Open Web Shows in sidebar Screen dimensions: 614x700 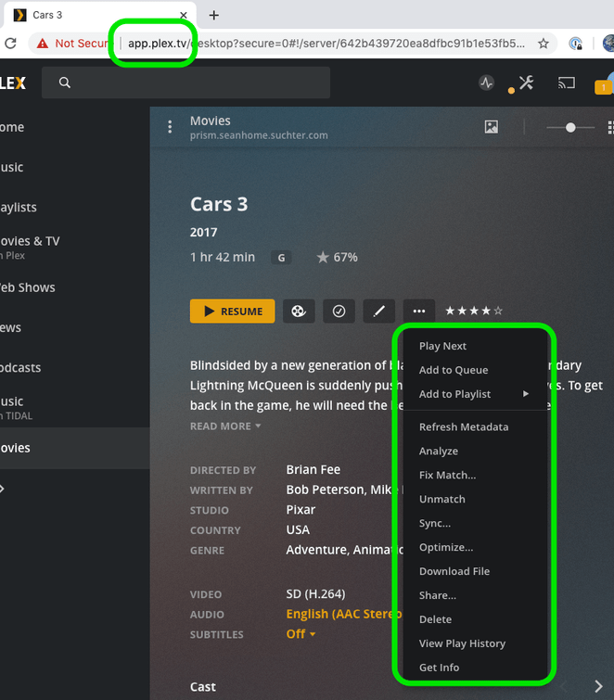74,287
